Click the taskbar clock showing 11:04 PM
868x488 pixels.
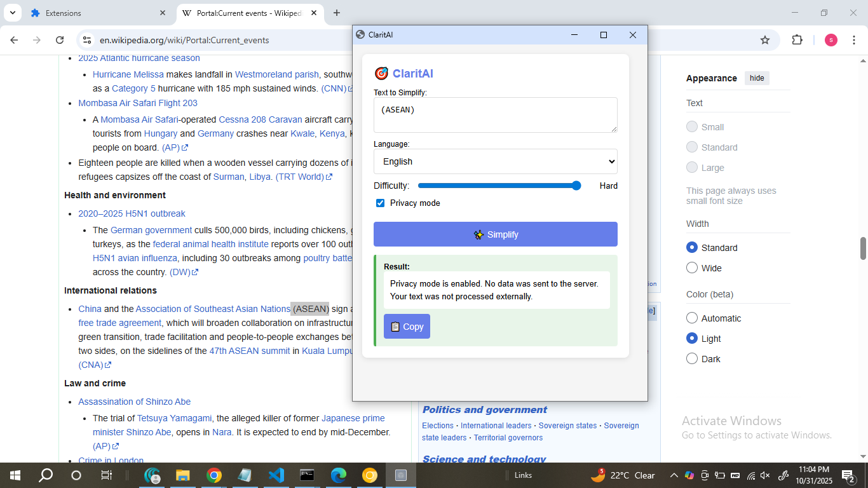point(813,475)
